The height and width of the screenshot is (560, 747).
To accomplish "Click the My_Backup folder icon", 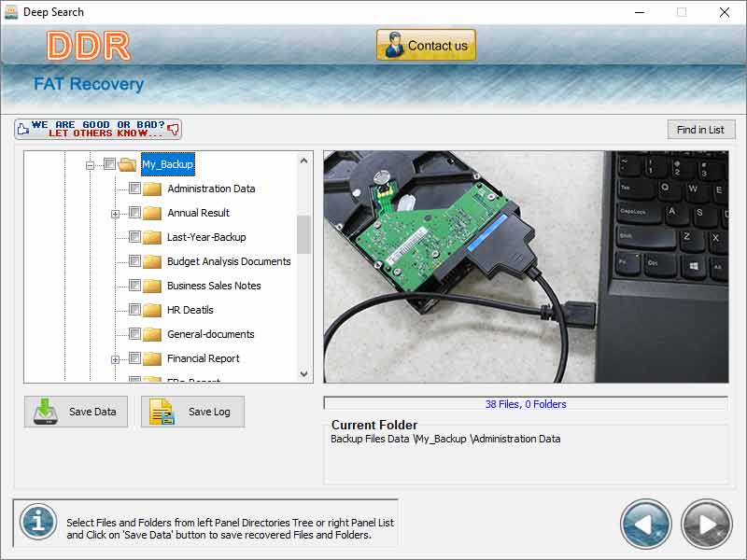I will 128,164.
